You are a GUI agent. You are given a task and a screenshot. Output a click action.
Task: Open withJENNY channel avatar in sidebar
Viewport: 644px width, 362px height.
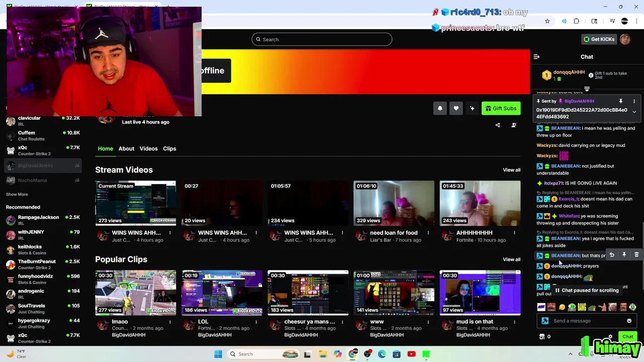(x=10, y=235)
